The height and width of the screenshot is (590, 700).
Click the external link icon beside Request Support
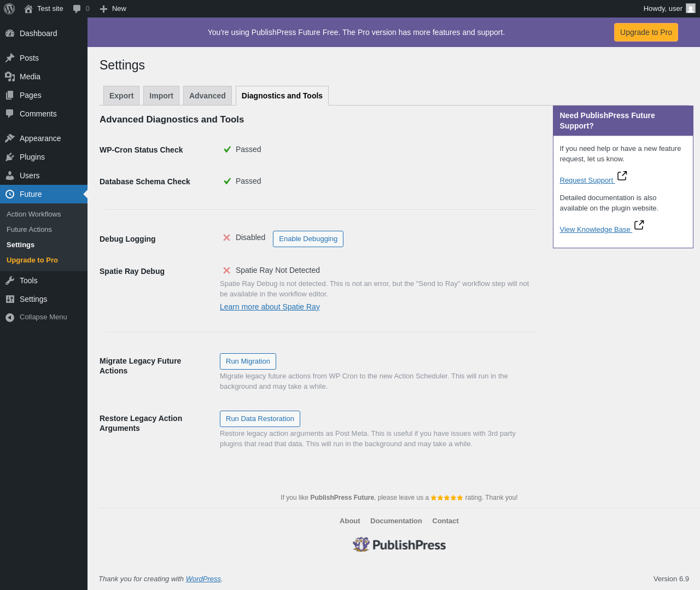coord(622,176)
